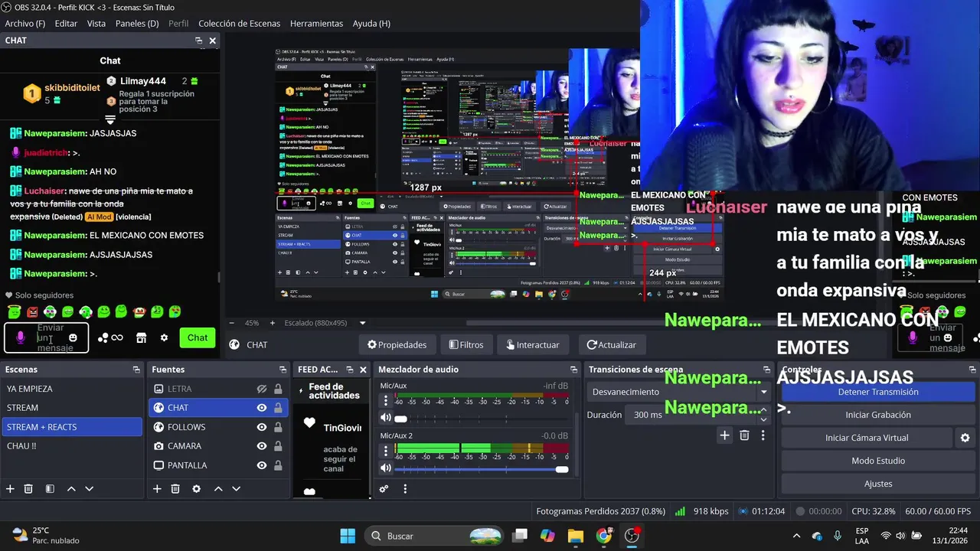Open source properties gear in Fuentes panel

point(196,489)
